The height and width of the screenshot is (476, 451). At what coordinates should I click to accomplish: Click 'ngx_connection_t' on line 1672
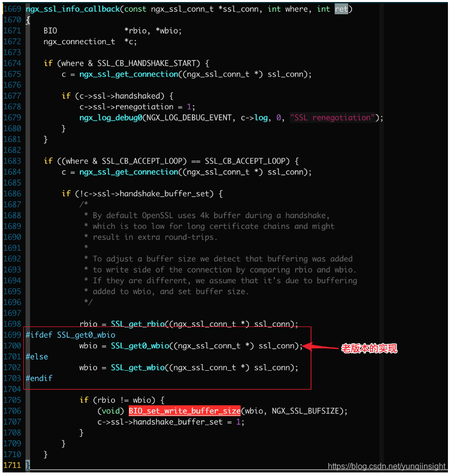(79, 42)
